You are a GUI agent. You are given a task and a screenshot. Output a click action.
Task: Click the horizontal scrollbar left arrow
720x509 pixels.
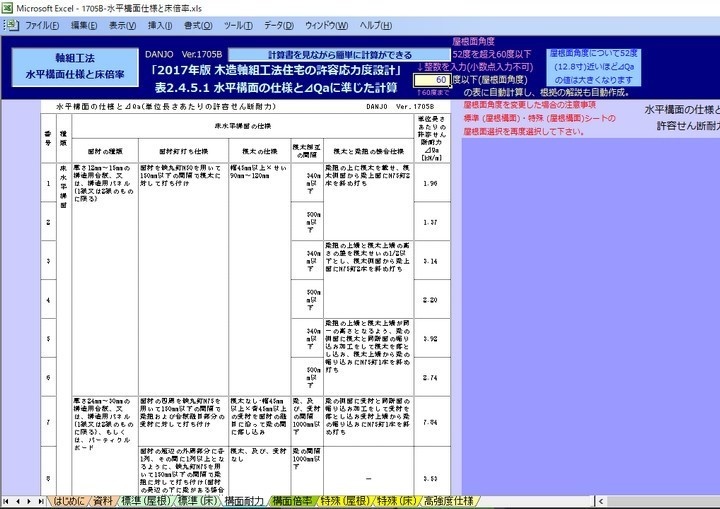pyautogui.click(x=601, y=501)
